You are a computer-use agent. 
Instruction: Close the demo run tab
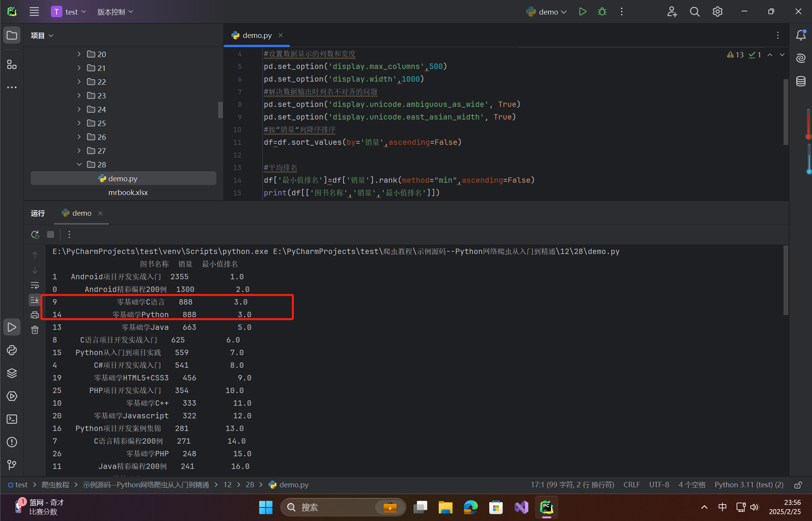[x=100, y=213]
